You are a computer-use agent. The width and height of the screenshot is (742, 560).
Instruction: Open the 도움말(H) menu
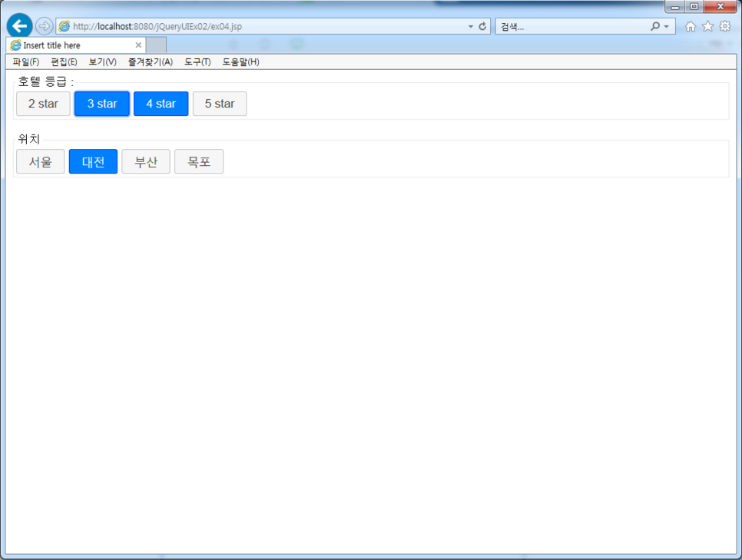coord(241,62)
